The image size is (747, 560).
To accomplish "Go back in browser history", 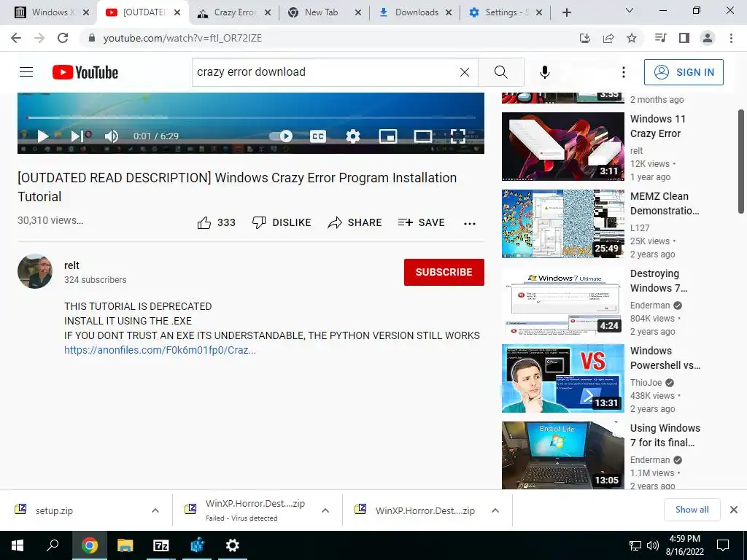I will click(x=16, y=38).
